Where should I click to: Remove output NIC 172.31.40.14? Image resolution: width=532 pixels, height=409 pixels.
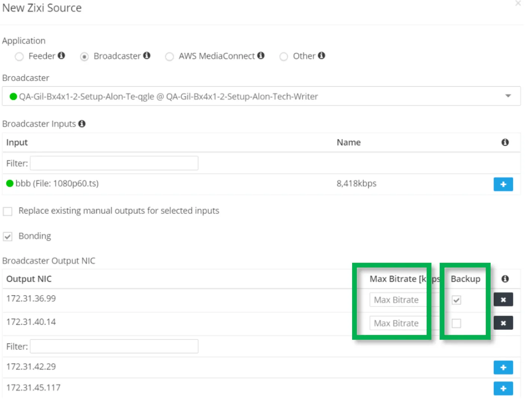click(x=503, y=323)
